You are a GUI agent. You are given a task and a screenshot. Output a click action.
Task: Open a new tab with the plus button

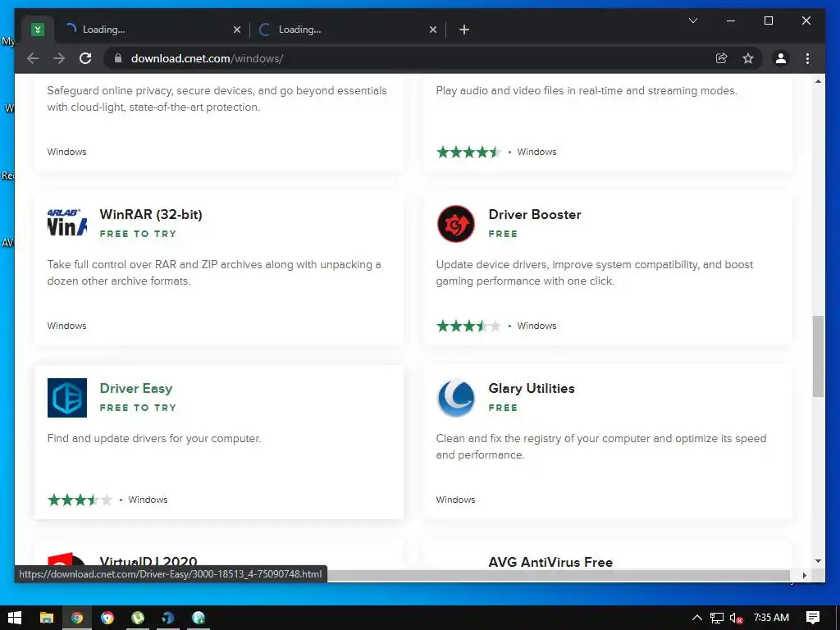(x=464, y=30)
